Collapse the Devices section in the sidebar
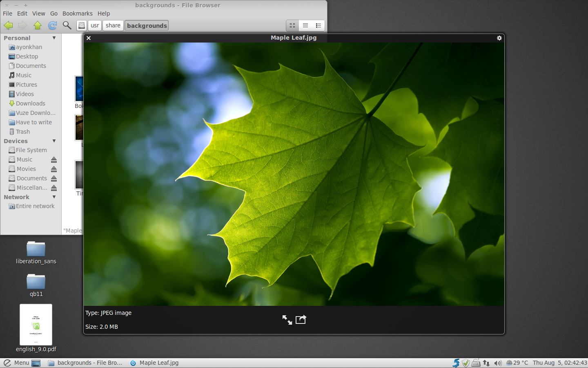The width and height of the screenshot is (588, 368). point(54,141)
